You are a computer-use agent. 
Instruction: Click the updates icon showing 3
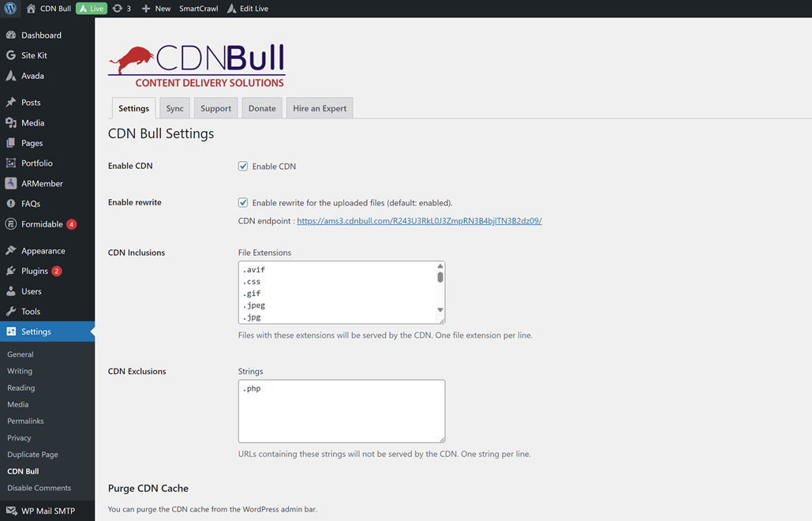click(x=118, y=8)
